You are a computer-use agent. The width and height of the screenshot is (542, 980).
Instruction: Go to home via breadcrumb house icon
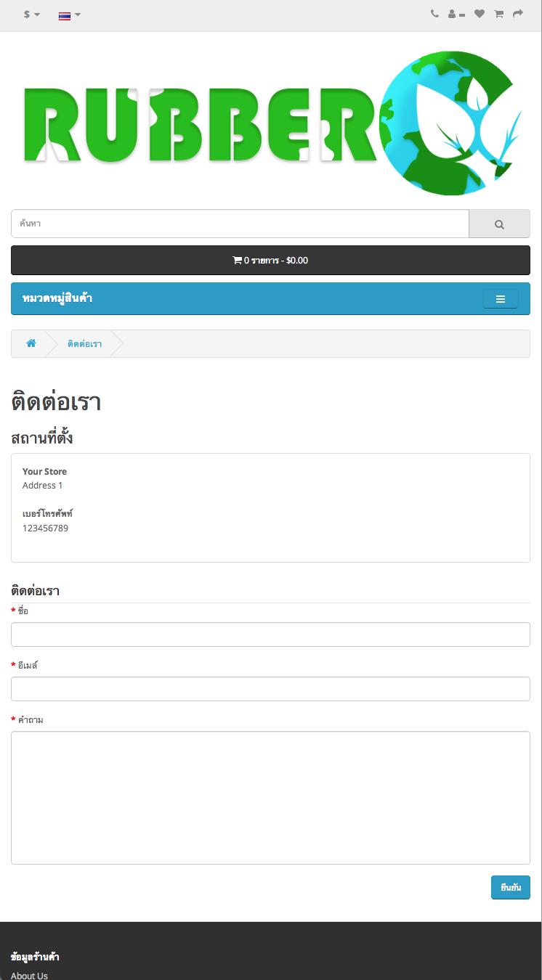pos(31,343)
